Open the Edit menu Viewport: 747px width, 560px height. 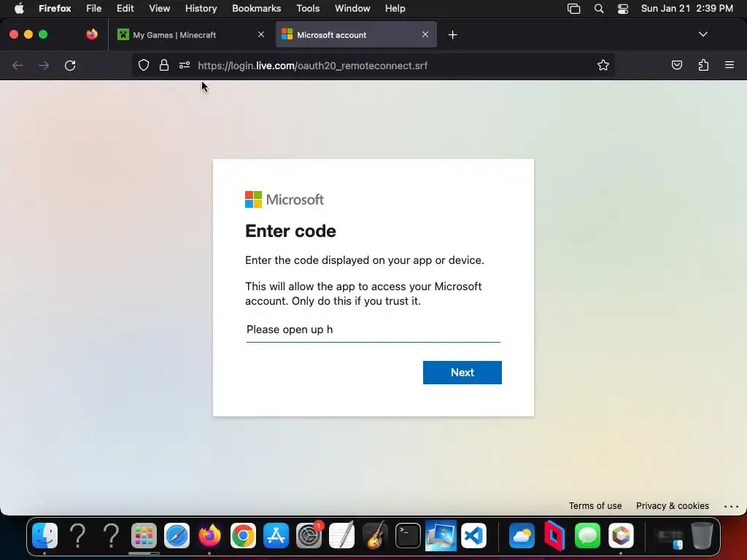[125, 8]
